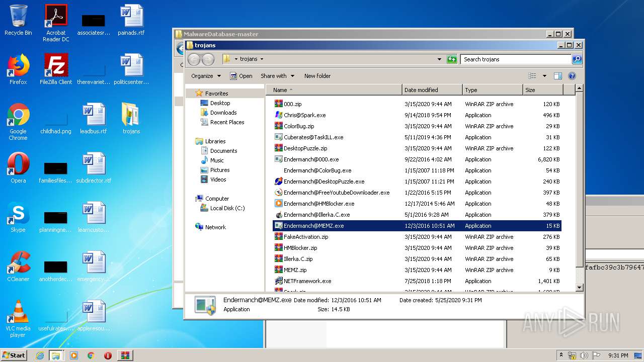The image size is (644, 362).
Task: Select Desktop in Favorites
Action: [x=220, y=103]
